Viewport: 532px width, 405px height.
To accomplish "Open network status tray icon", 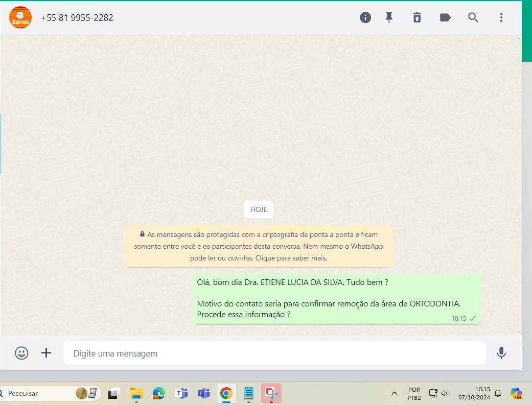I will tap(433, 393).
